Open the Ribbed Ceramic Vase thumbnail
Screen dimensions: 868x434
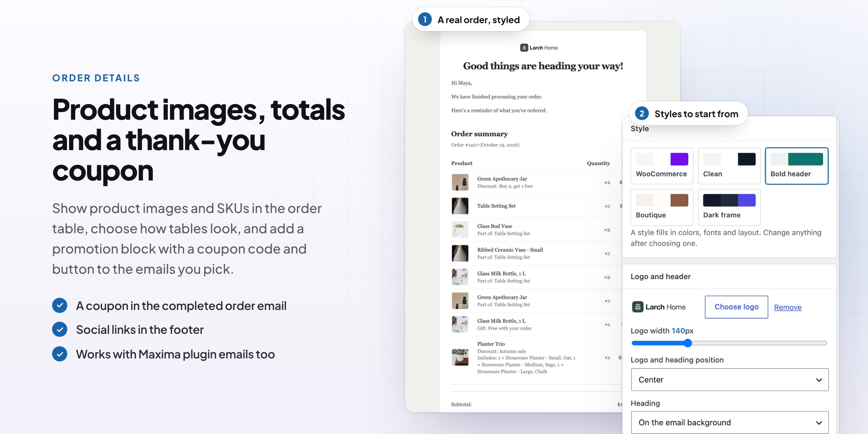[x=460, y=254]
